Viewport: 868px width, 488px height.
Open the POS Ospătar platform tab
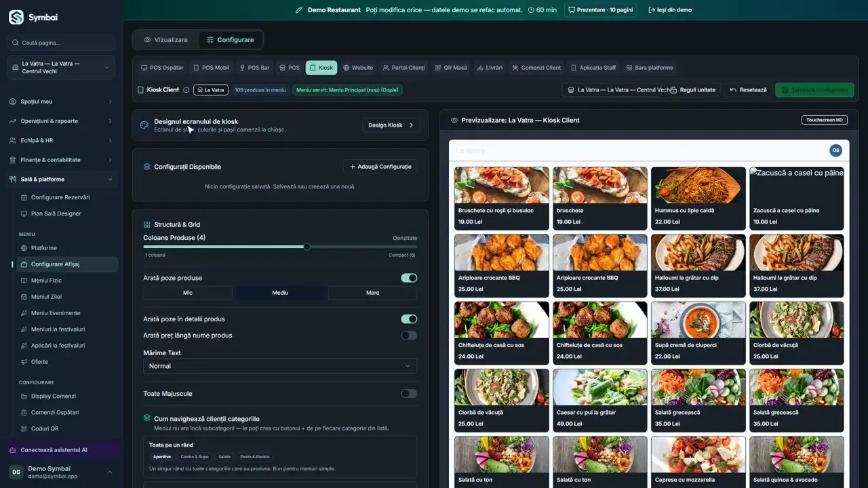pyautogui.click(x=162, y=68)
